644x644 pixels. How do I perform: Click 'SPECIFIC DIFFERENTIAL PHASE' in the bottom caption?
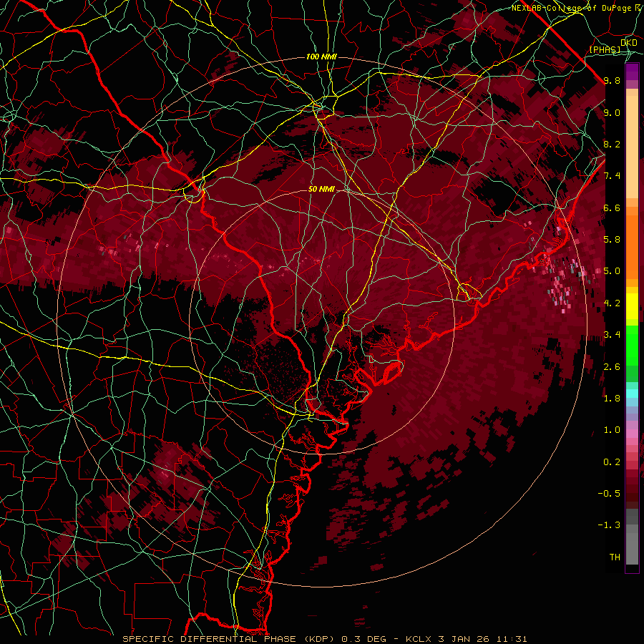click(209, 639)
